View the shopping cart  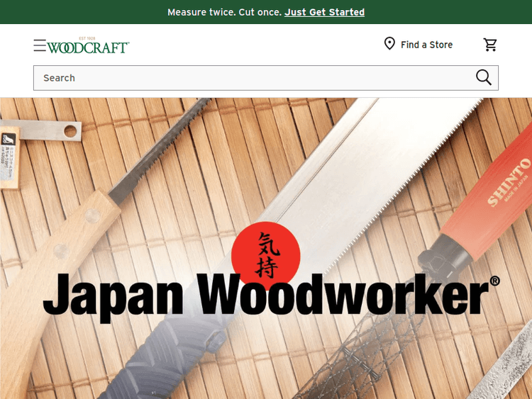click(x=490, y=45)
